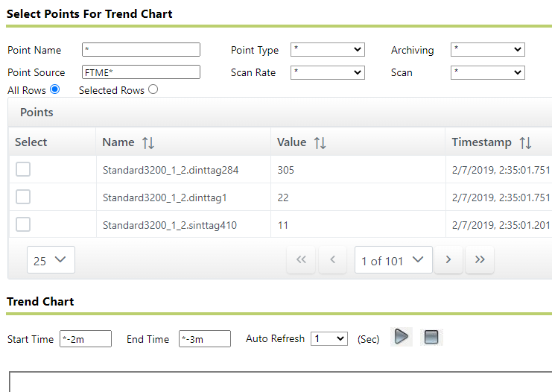
Task: Sort the table by the Name column
Action: [148, 143]
